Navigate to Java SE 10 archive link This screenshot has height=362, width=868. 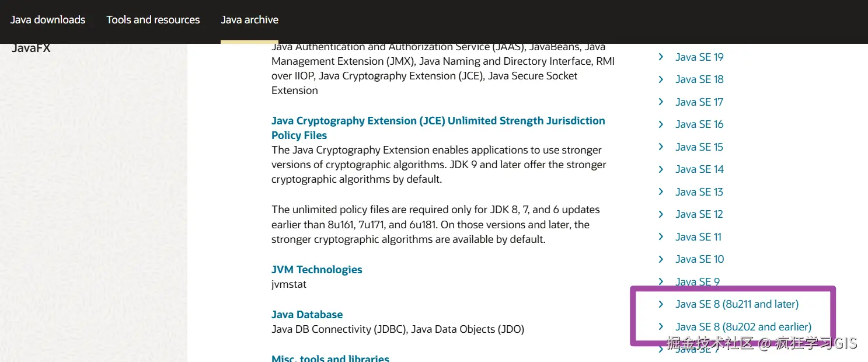click(x=699, y=259)
